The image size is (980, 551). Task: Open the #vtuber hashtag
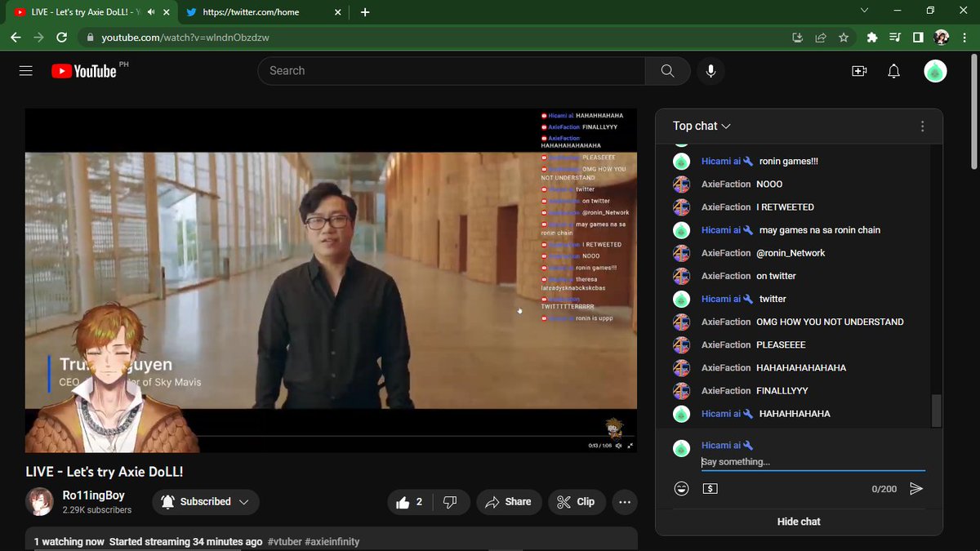(283, 542)
